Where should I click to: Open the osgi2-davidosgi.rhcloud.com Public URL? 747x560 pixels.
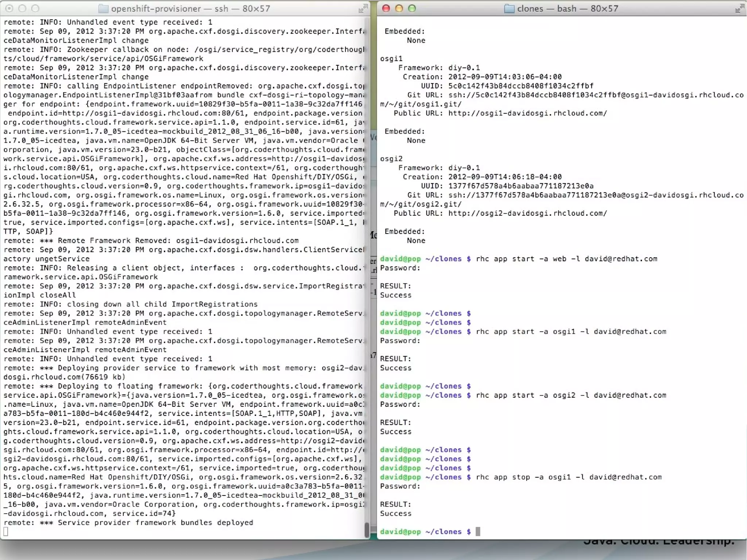coord(527,213)
